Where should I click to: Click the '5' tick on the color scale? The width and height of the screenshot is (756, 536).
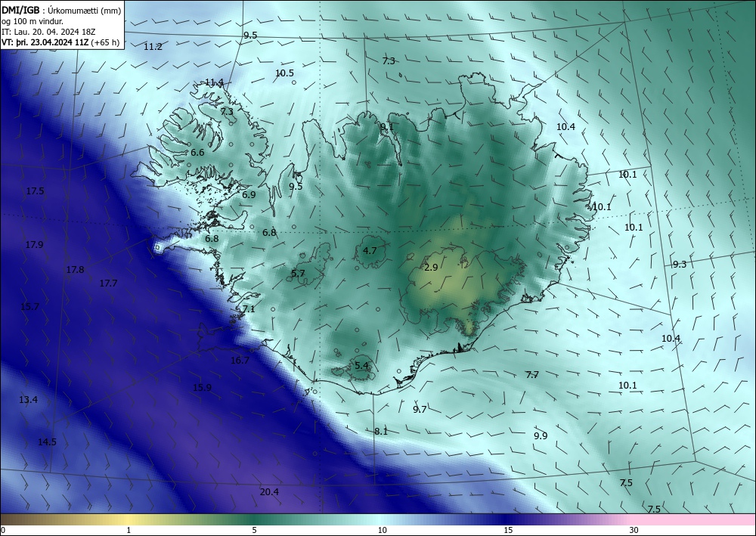[x=254, y=531]
